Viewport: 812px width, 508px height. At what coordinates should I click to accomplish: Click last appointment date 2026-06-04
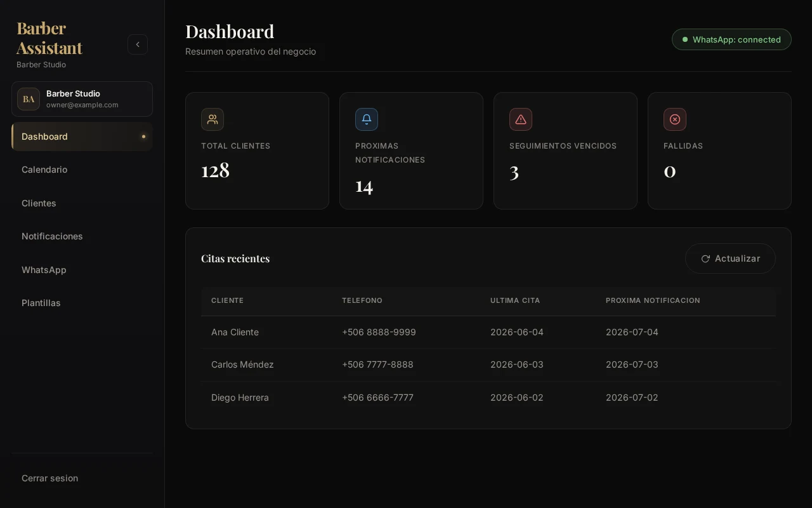[x=517, y=332]
